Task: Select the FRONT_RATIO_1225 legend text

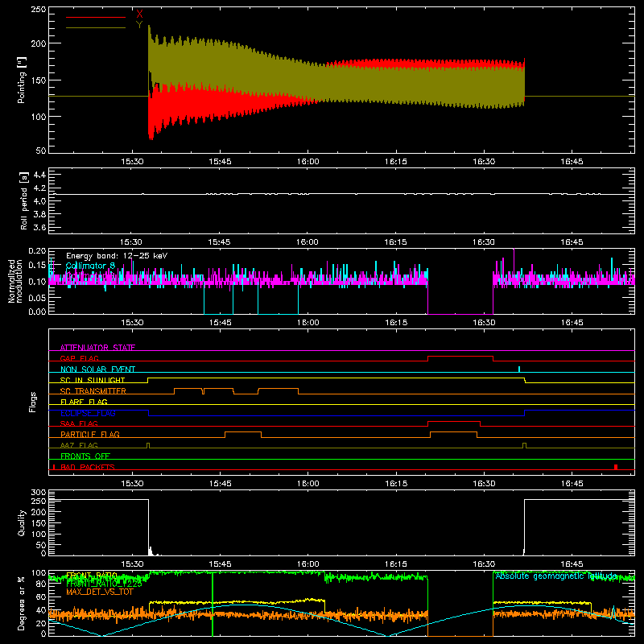Action: point(104,584)
